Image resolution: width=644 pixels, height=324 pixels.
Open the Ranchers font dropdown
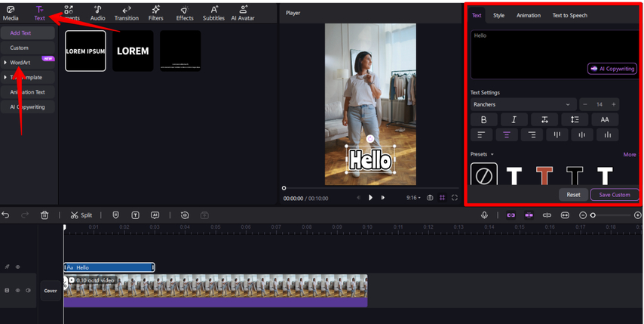522,104
